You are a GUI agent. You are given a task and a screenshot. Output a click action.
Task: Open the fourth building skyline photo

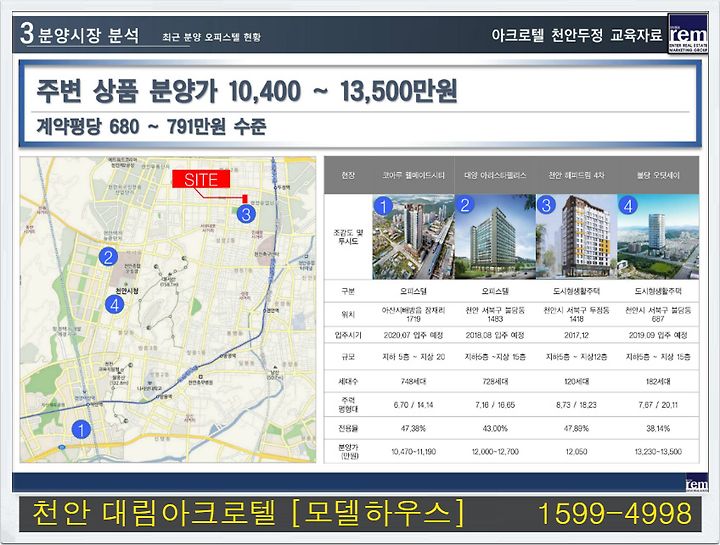coord(658,236)
